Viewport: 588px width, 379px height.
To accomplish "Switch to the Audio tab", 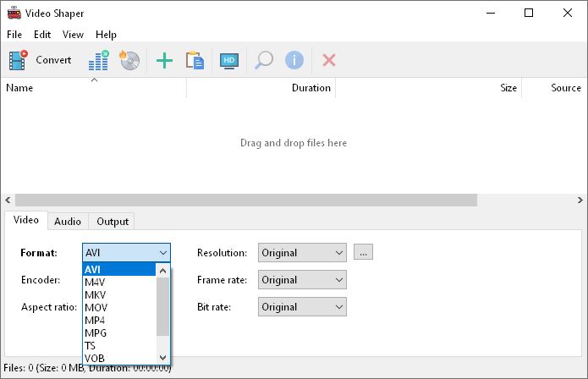I will [x=68, y=221].
